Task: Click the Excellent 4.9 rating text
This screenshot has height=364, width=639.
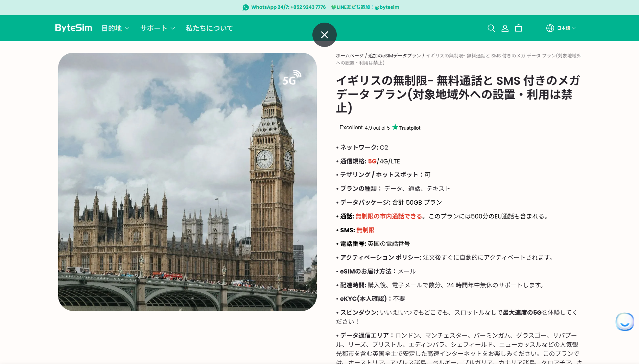Action: [x=364, y=128]
